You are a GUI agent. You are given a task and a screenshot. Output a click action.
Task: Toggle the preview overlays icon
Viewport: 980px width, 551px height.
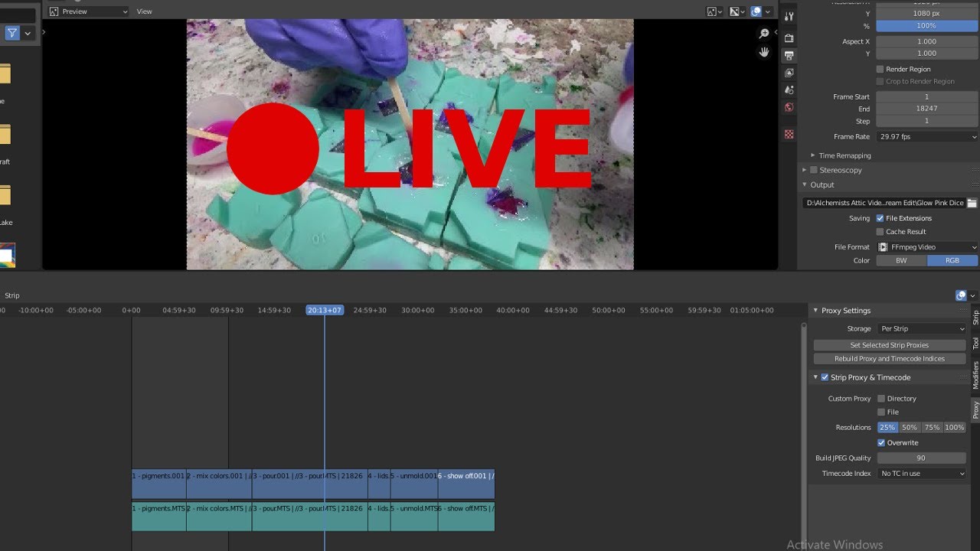pyautogui.click(x=756, y=11)
